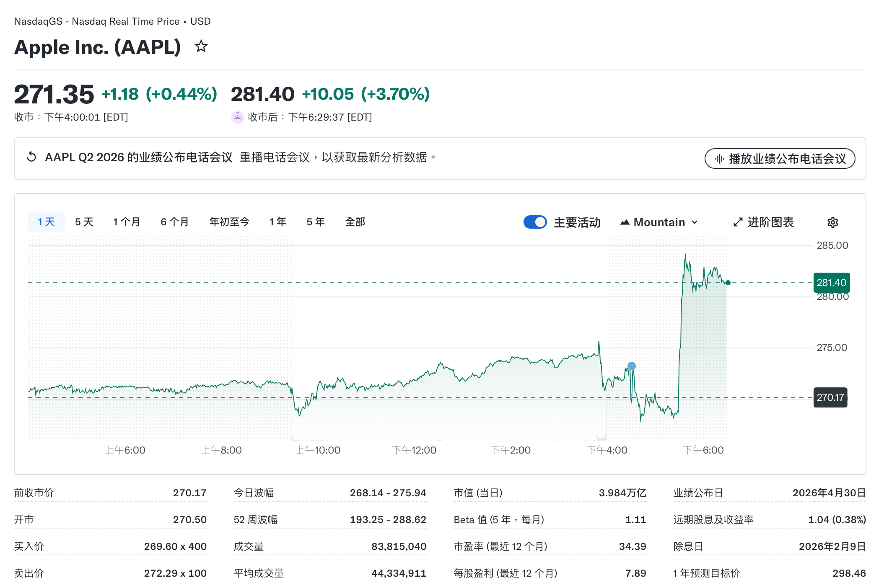
Task: Show the 全部 range
Action: click(x=355, y=222)
